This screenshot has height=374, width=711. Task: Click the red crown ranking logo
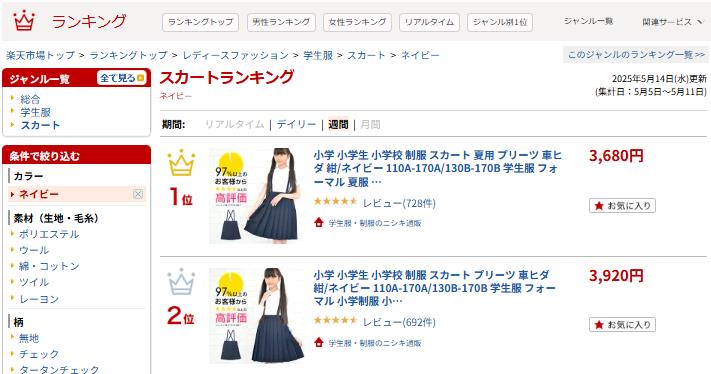click(24, 20)
